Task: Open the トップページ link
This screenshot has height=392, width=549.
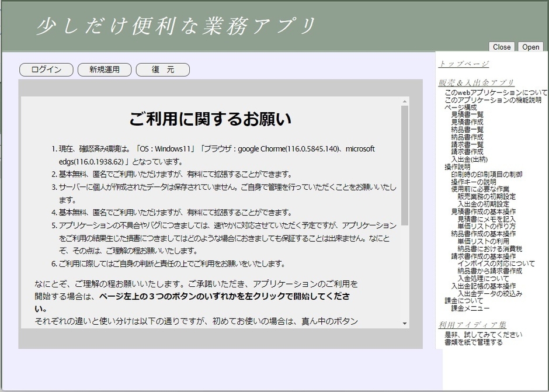Action: [x=464, y=64]
